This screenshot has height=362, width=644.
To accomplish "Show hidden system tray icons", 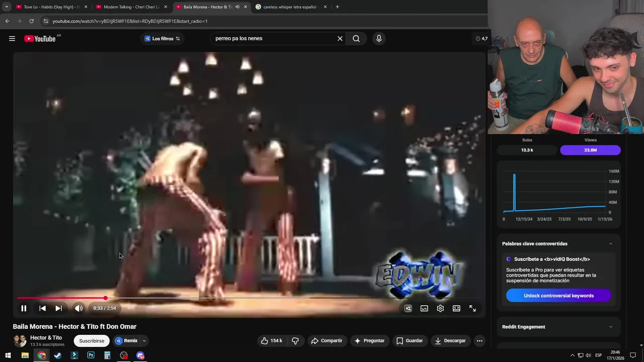I will point(572,355).
